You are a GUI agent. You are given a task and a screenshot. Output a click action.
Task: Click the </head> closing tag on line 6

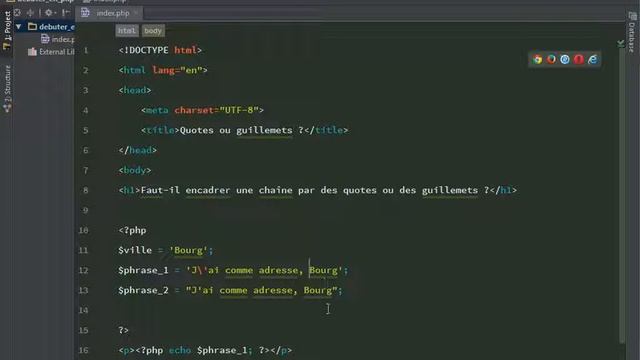(138, 150)
